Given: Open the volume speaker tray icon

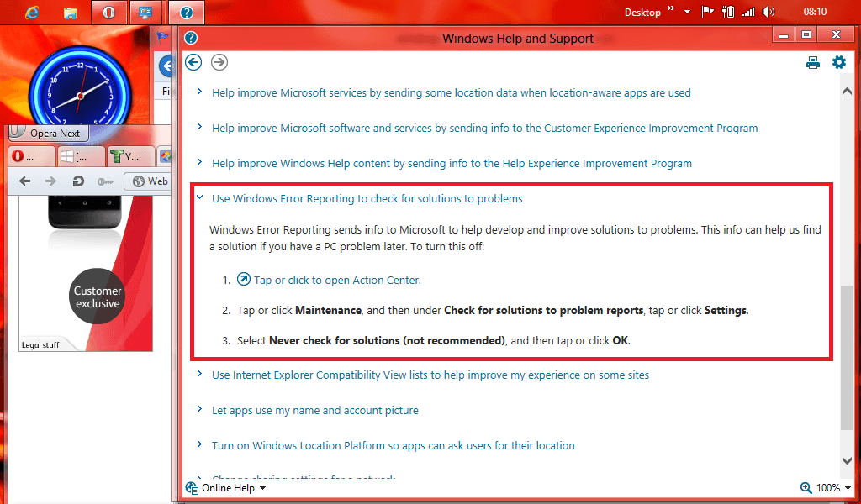Looking at the screenshot, I should [x=769, y=12].
